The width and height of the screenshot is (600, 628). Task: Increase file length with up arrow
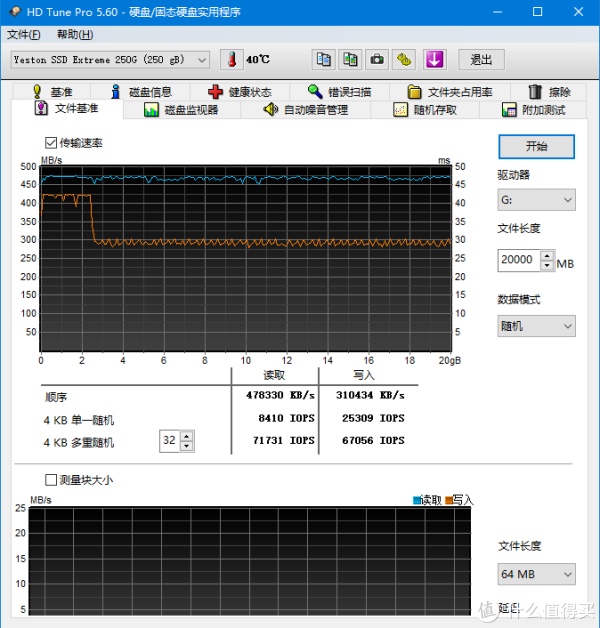[x=547, y=255]
